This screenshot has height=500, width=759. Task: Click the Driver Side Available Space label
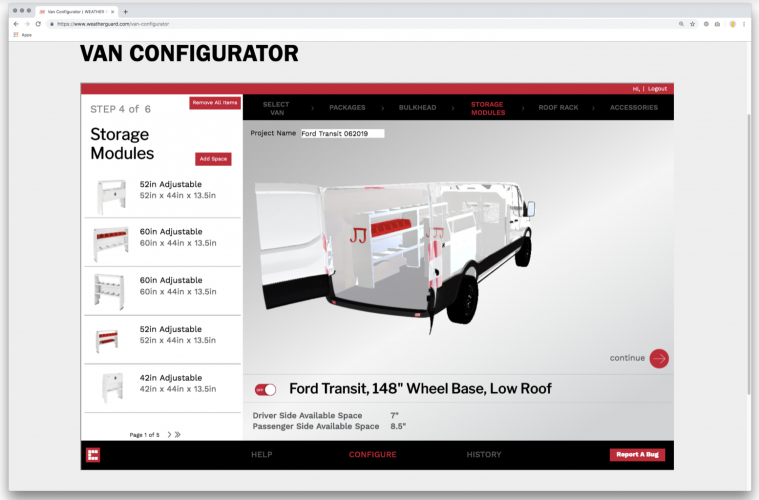coord(307,415)
